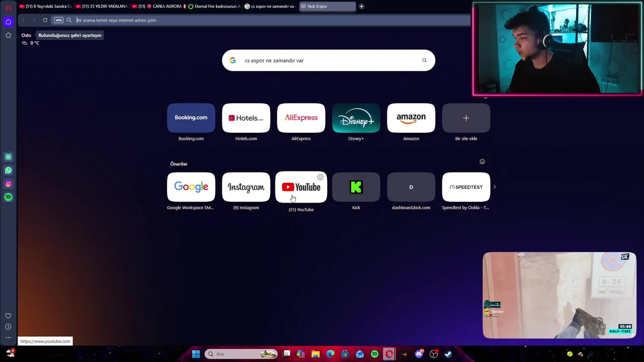The height and width of the screenshot is (362, 644).
Task: Open Steam from the taskbar
Action: [448, 354]
